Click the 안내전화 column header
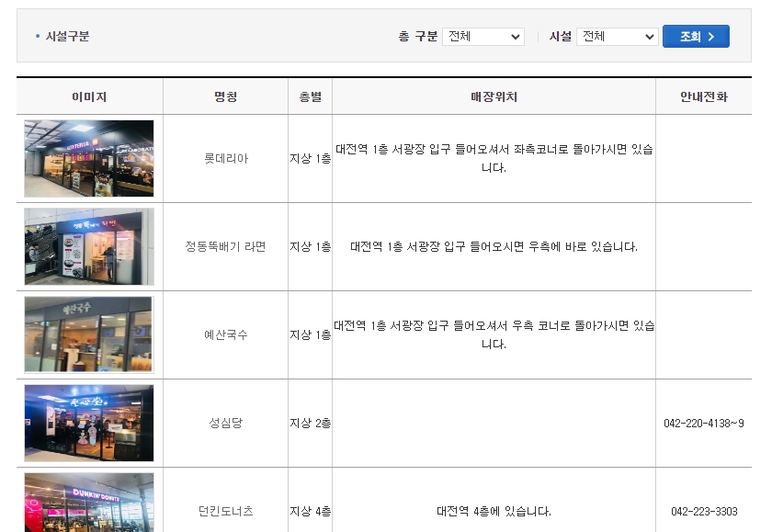772x532 pixels. [x=703, y=96]
